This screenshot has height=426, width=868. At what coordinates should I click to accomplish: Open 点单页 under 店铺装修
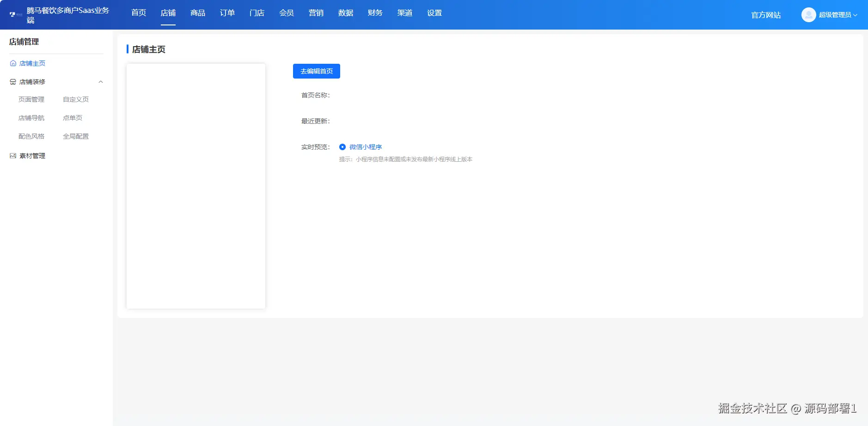73,118
